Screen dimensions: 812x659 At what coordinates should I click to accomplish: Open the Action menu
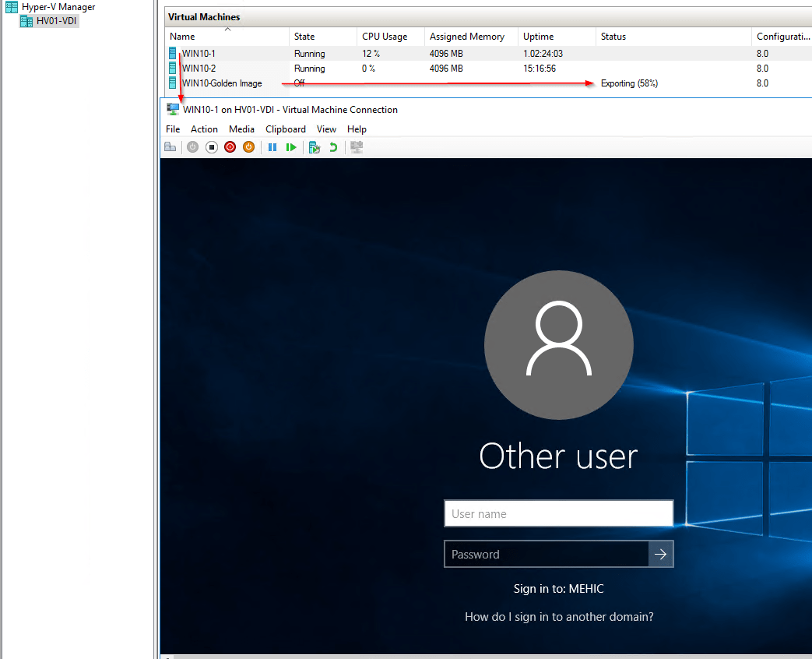tap(204, 129)
